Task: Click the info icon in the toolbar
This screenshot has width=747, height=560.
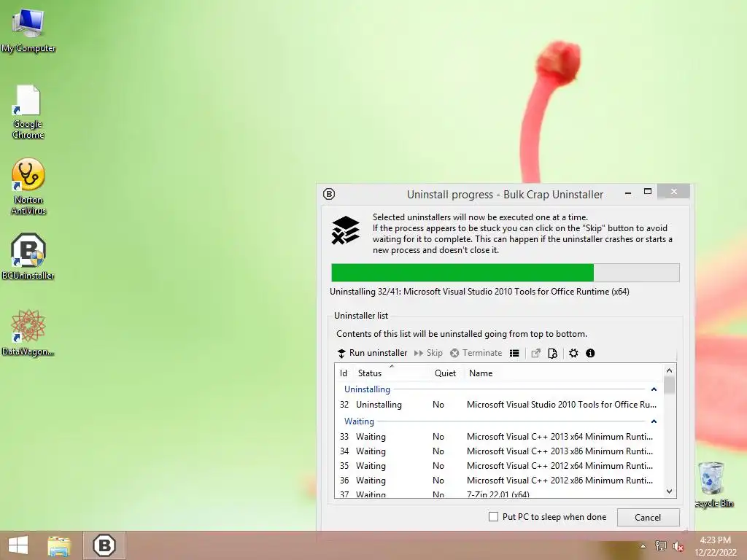Action: [x=590, y=354]
